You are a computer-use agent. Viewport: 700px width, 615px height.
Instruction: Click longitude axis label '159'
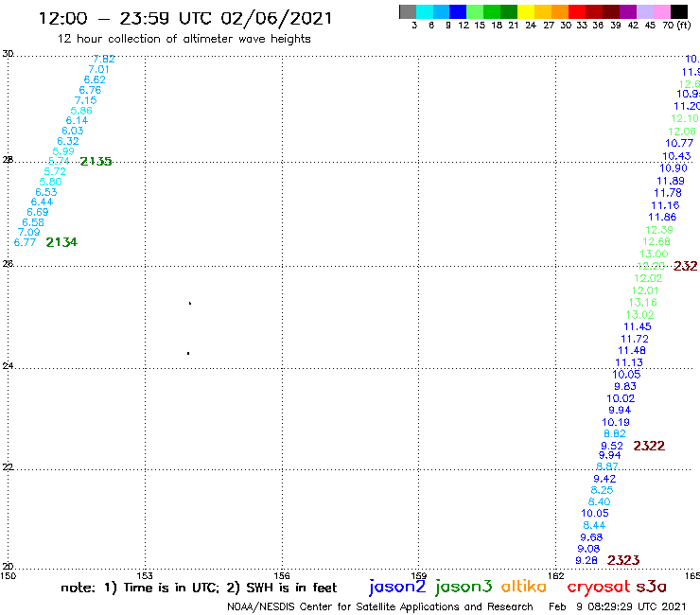(419, 575)
